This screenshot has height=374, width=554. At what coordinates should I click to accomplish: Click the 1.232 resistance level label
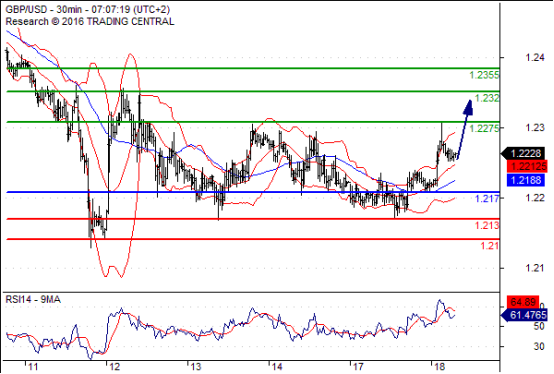487,98
